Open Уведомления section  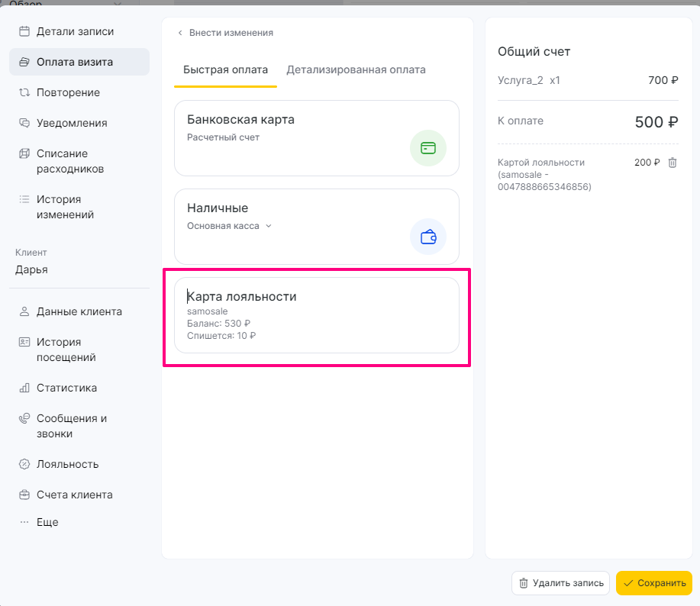pos(72,123)
